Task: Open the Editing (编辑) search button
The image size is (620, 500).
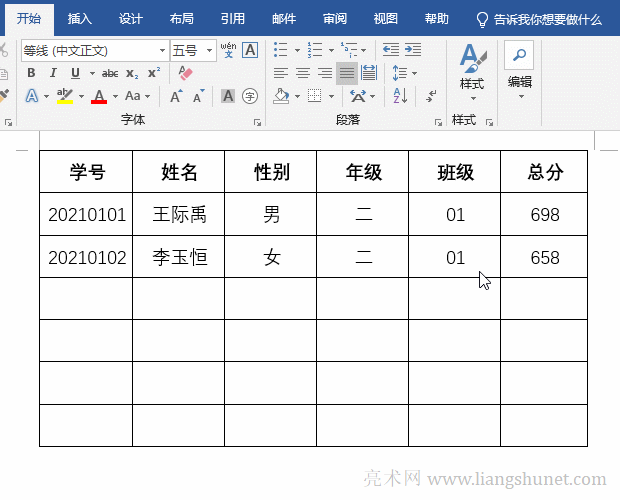Action: [519, 70]
